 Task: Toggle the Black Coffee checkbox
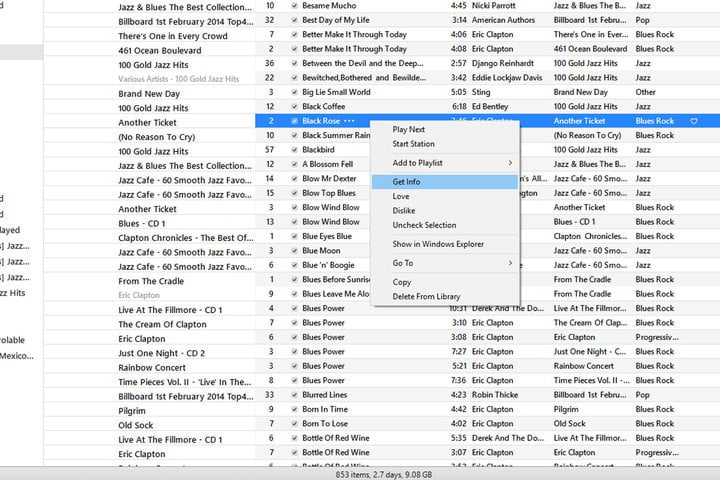[x=294, y=107]
